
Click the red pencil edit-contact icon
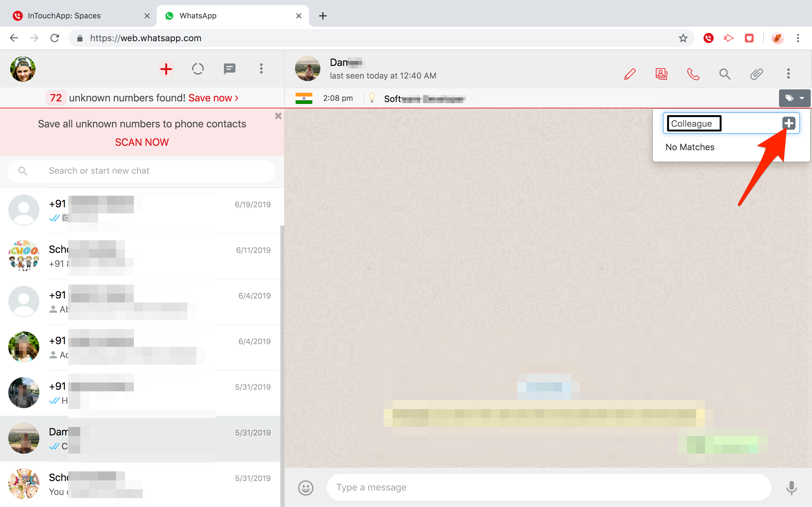click(x=630, y=74)
